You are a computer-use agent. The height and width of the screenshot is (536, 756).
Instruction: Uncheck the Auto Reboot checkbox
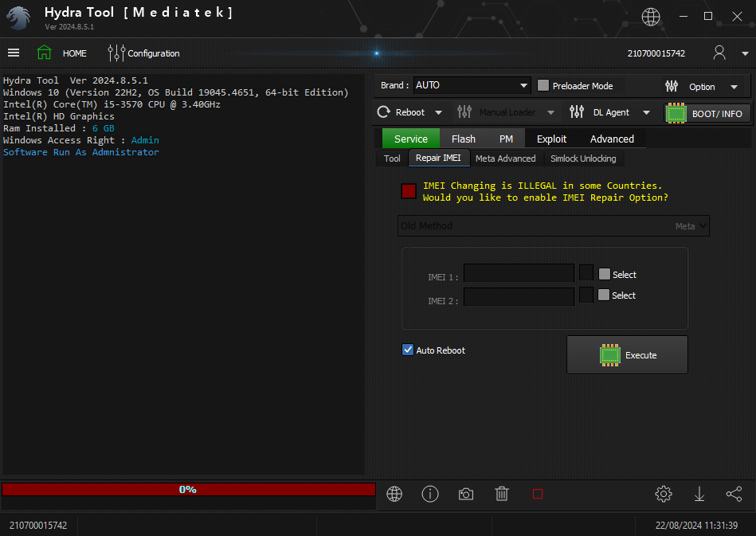[x=408, y=350]
